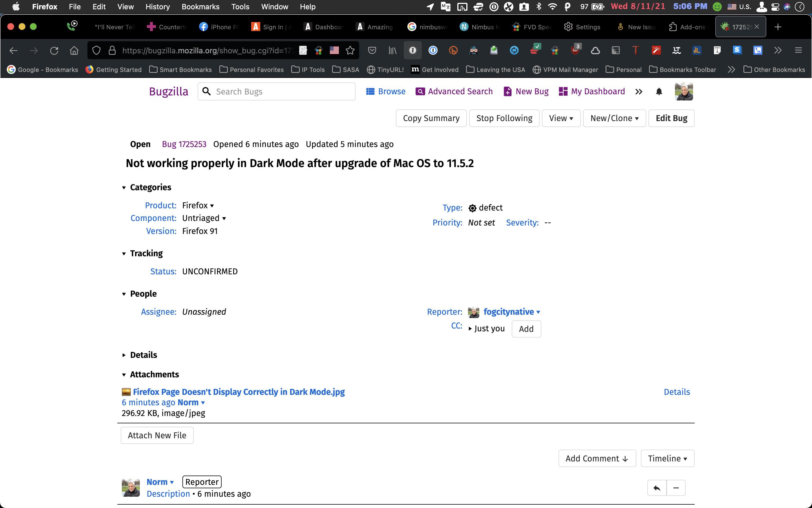The image size is (812, 508).
Task: Switch to the iPhone Facebook tab
Action: (219, 27)
